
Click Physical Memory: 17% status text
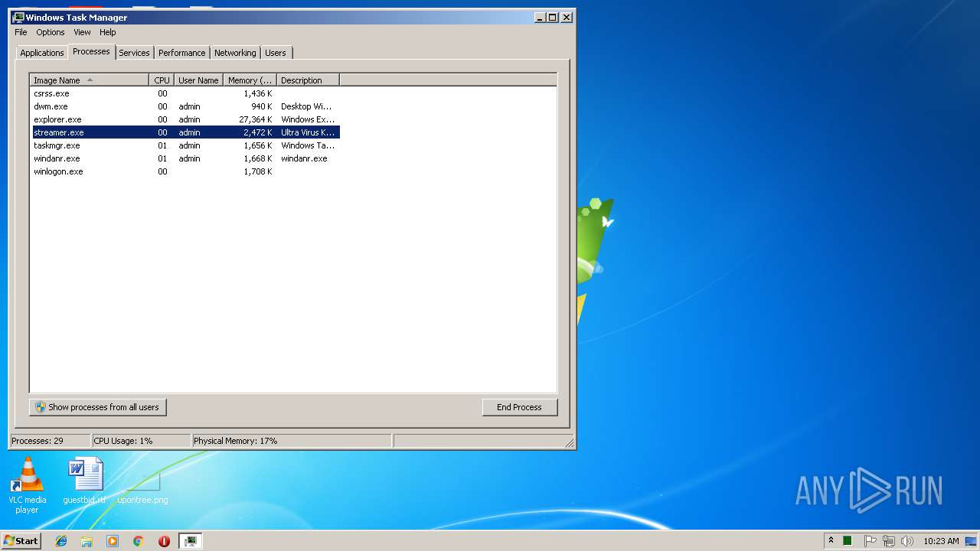[x=236, y=441]
